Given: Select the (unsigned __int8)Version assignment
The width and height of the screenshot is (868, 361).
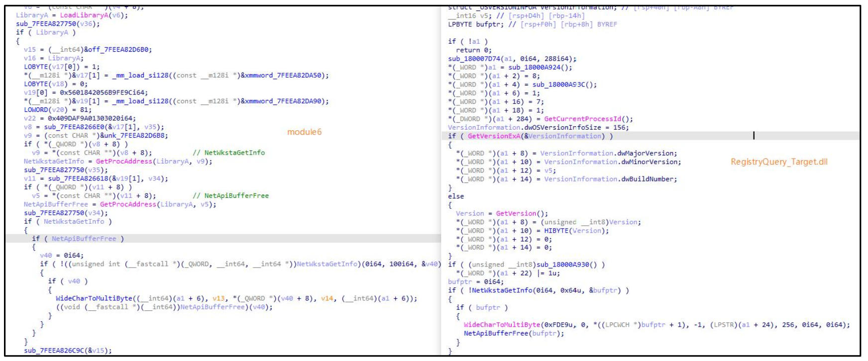Looking at the screenshot, I should coord(548,222).
